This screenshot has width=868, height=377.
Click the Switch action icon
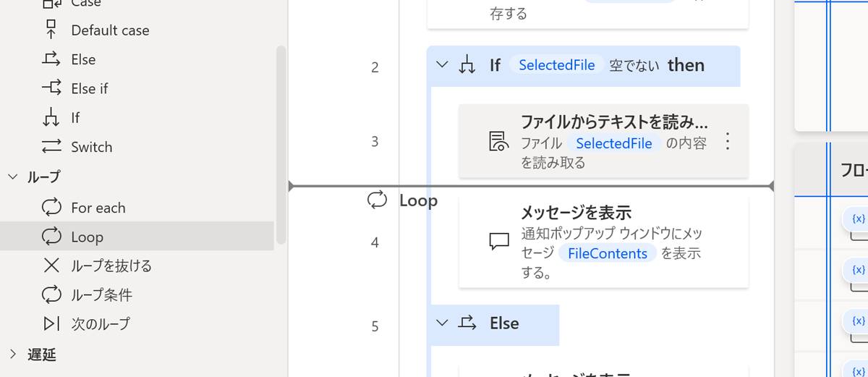(51, 147)
